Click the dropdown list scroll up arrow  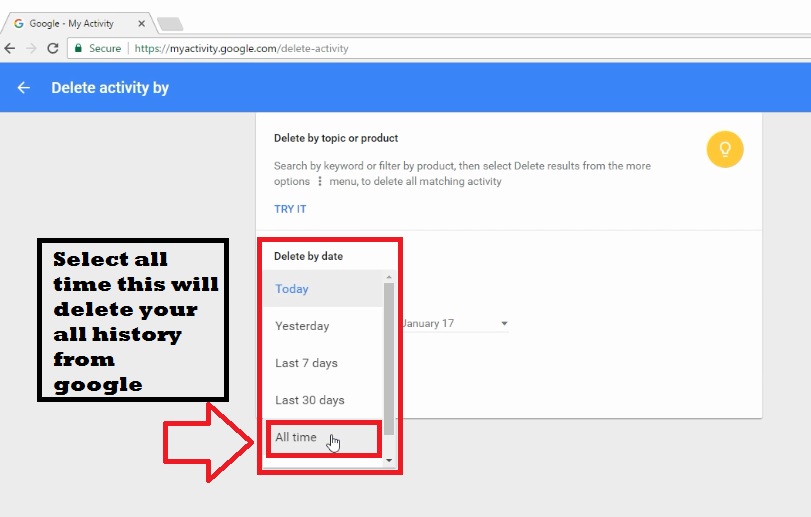389,278
